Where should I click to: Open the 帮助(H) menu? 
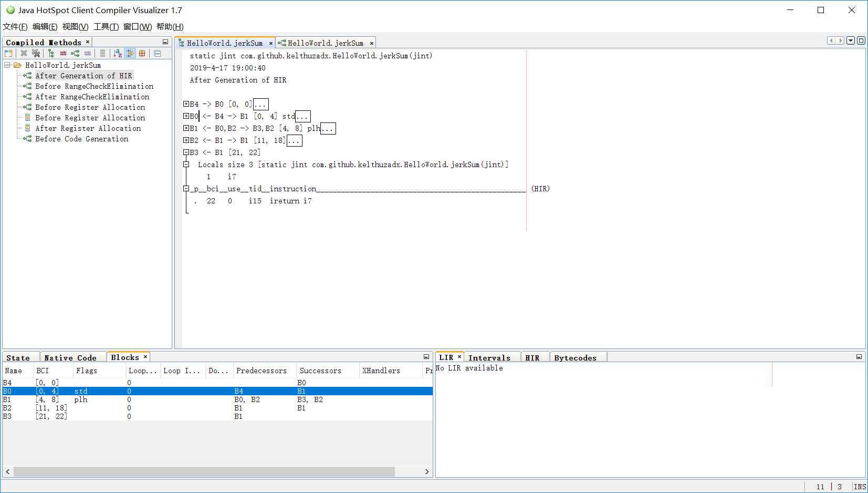tap(170, 27)
